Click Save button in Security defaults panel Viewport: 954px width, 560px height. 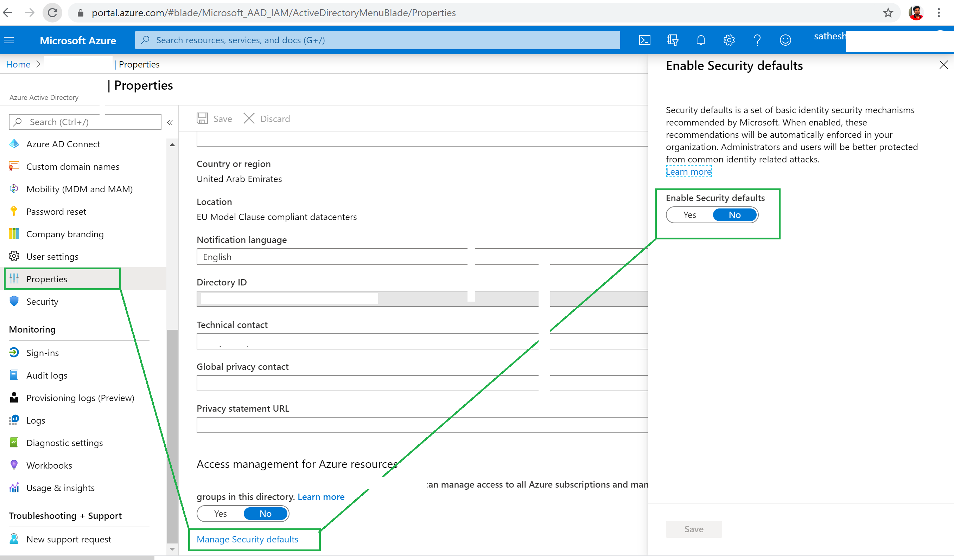[694, 529]
